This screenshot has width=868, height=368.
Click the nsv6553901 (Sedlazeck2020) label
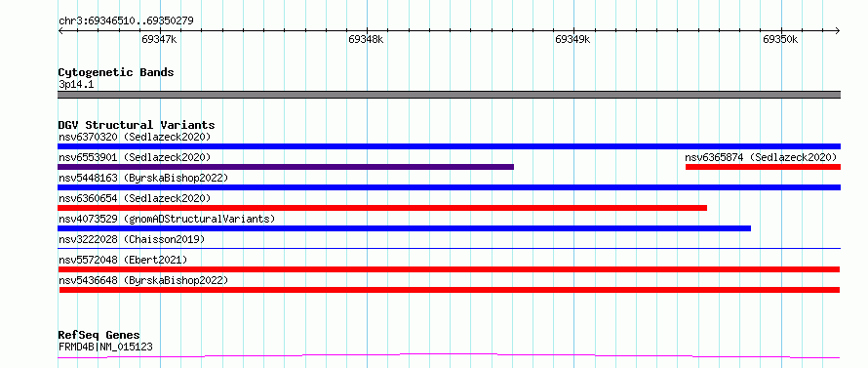point(135,157)
